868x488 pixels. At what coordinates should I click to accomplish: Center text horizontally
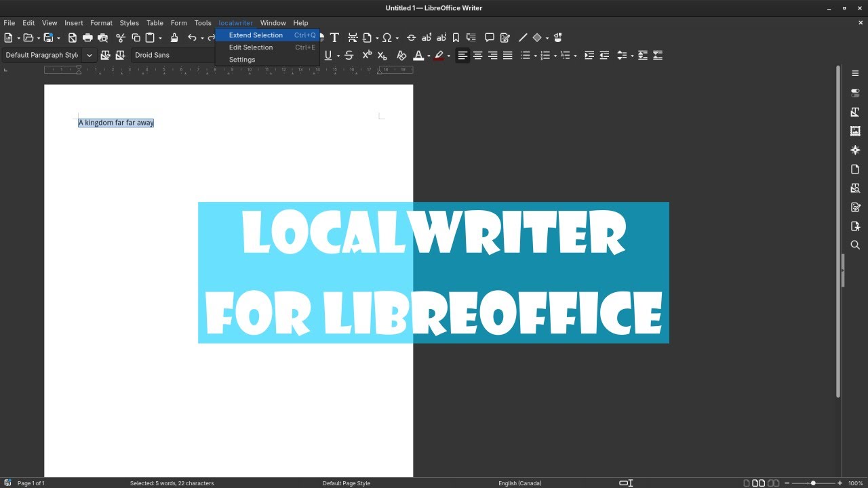coord(477,56)
